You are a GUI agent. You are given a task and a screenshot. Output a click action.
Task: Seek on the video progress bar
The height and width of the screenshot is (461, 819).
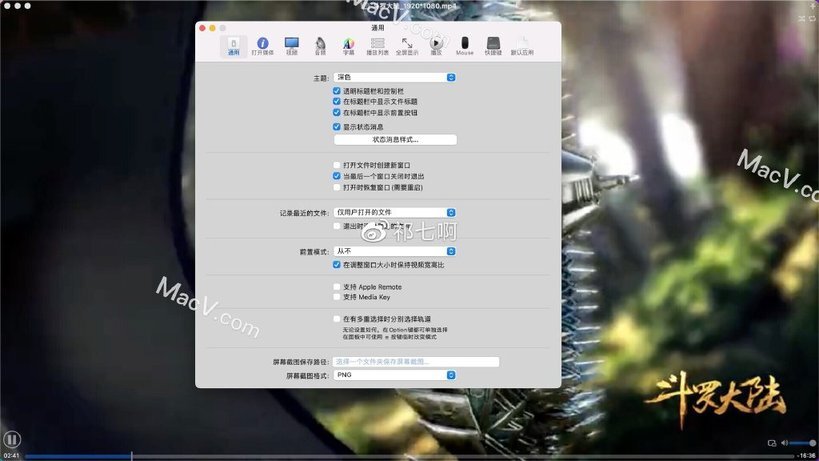[409, 456]
